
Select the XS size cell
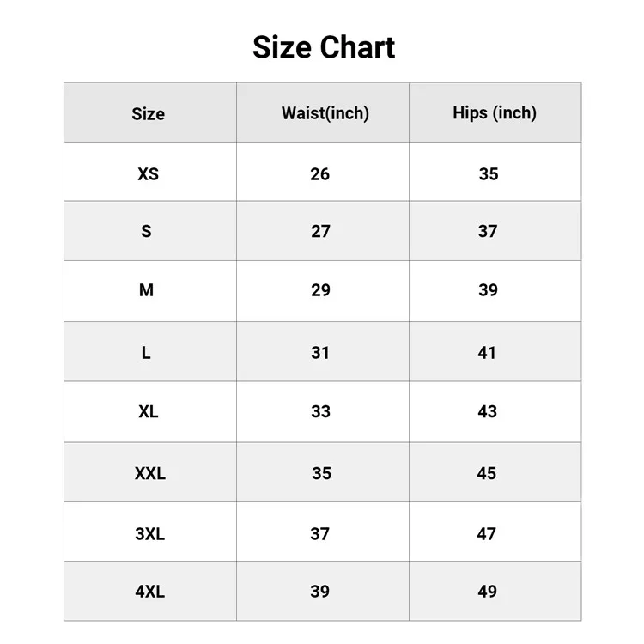(x=148, y=173)
